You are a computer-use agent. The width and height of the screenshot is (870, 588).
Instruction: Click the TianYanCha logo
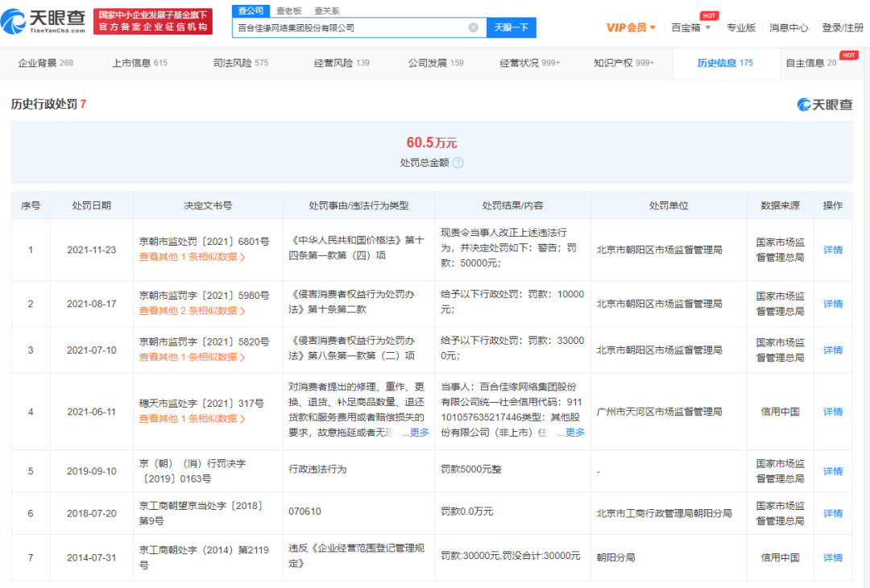43,21
